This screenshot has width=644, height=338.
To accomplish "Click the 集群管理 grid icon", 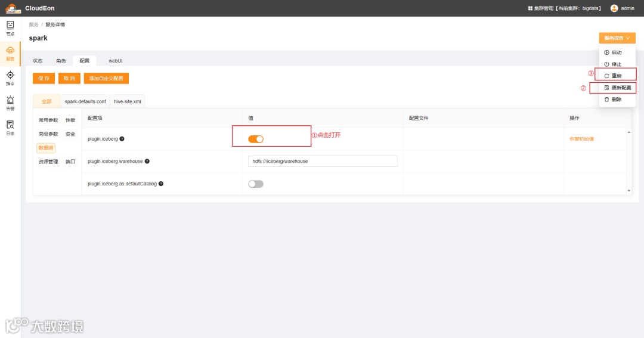I will 530,8.
